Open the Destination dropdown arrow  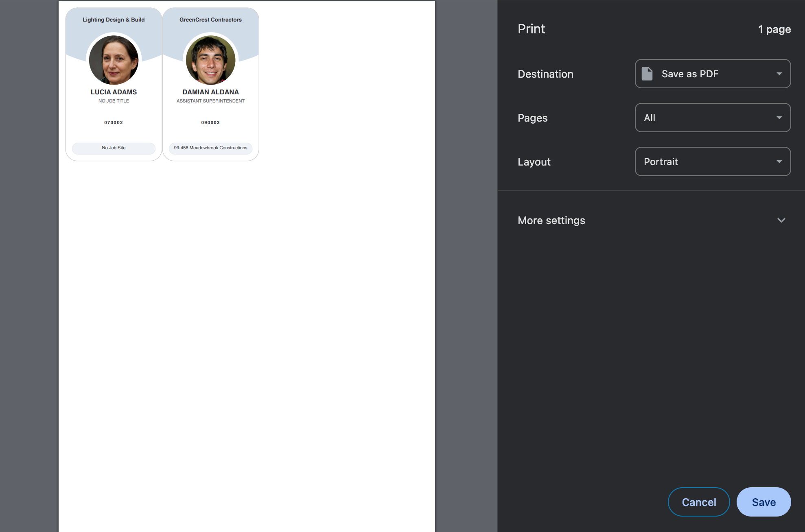click(x=779, y=74)
